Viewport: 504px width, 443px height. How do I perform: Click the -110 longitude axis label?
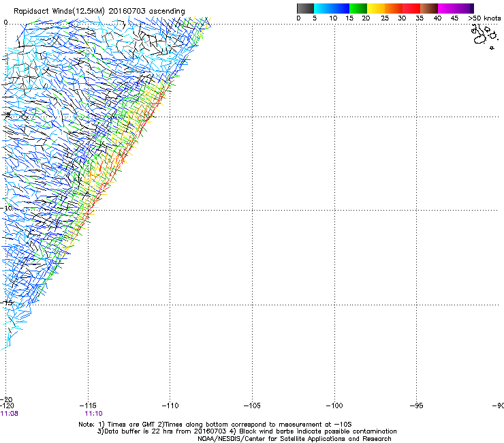click(x=170, y=406)
